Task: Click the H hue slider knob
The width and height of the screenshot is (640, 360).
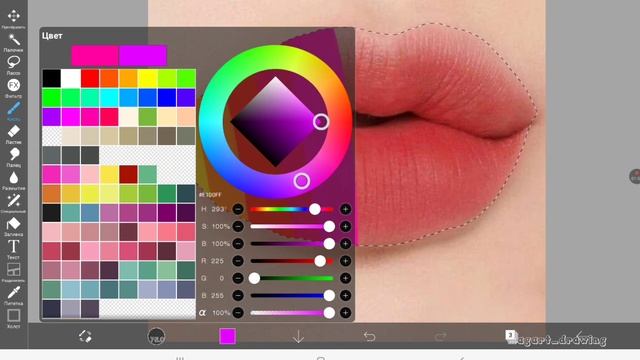Action: 315,209
